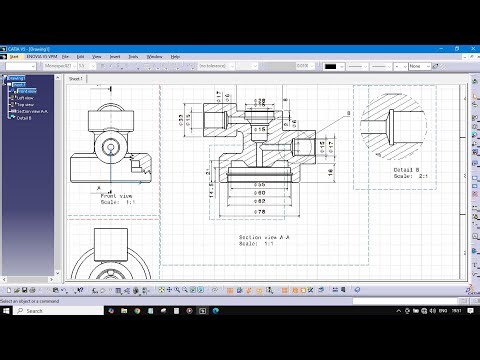Open the 3.5 font size dropdown

pos(93,66)
